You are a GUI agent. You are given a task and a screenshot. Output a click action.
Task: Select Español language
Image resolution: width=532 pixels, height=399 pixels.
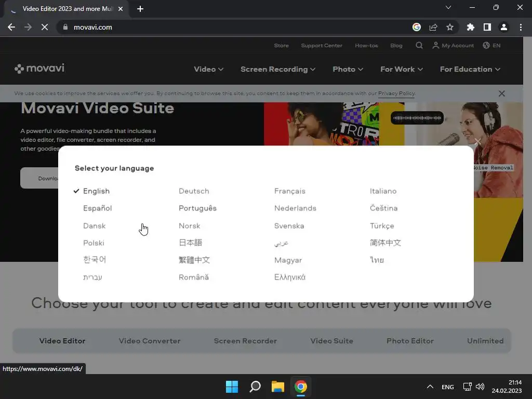tap(97, 208)
